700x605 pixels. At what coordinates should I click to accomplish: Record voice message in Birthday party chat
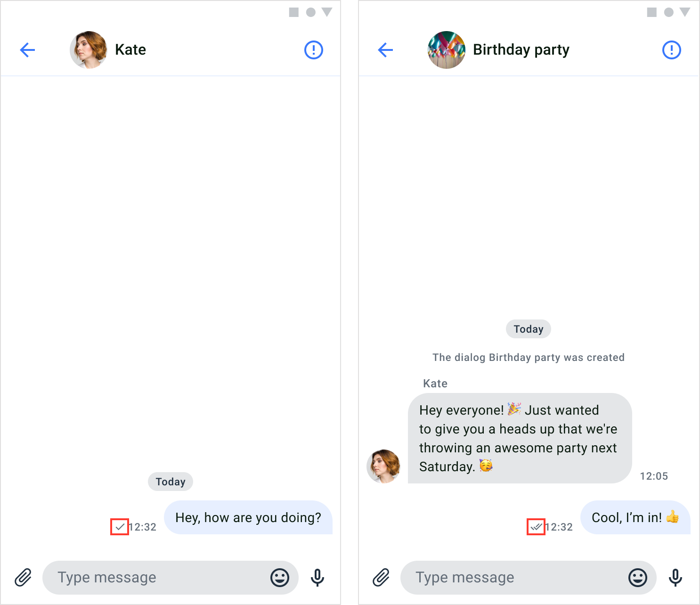676,577
